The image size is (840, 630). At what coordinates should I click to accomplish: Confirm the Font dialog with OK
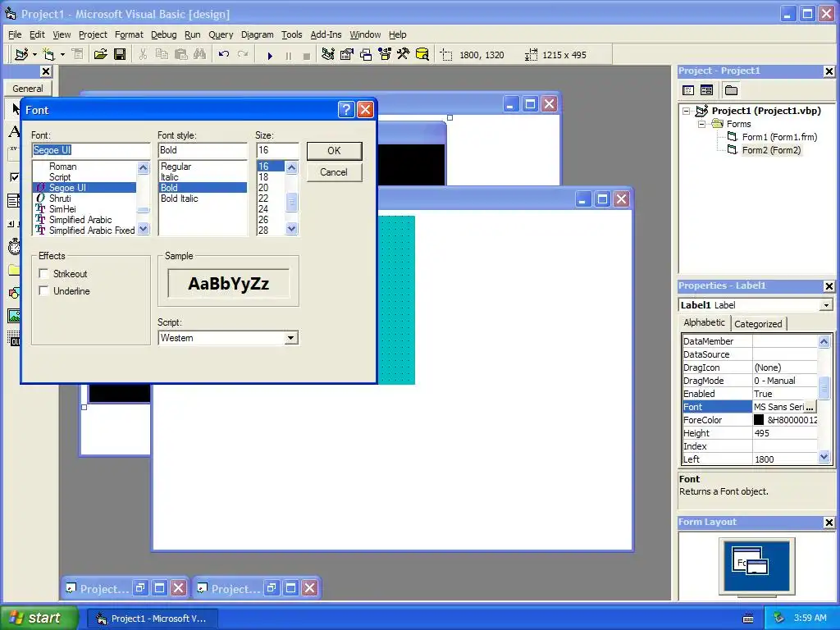[x=335, y=151]
